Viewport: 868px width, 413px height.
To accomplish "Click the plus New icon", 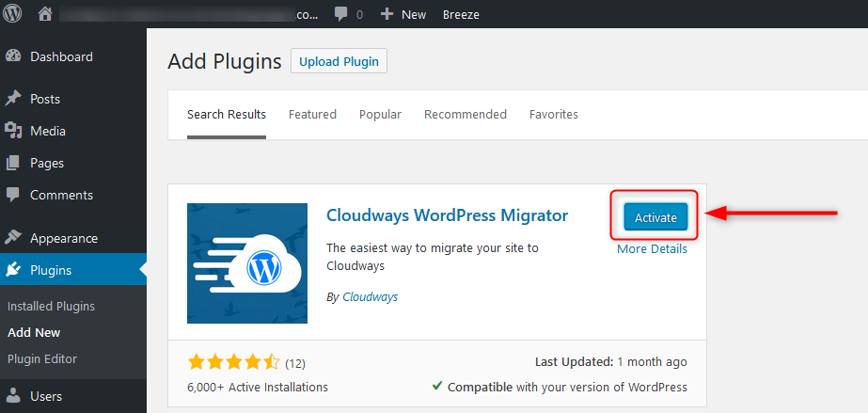I will click(387, 14).
